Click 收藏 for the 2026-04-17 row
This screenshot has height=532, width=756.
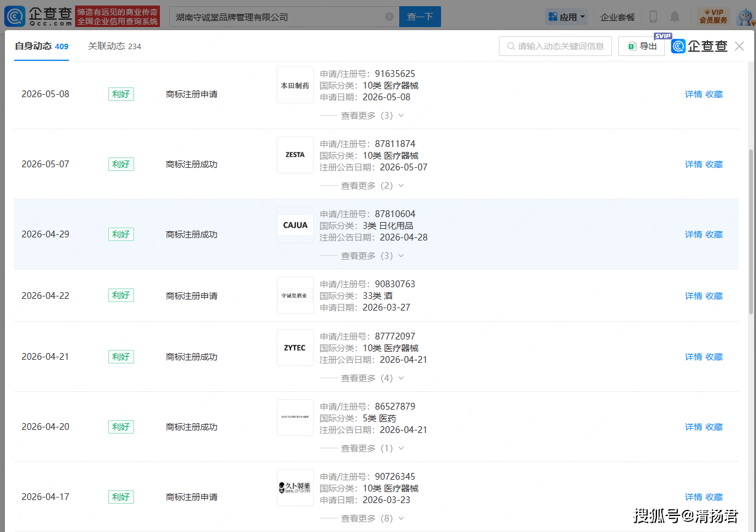click(714, 497)
